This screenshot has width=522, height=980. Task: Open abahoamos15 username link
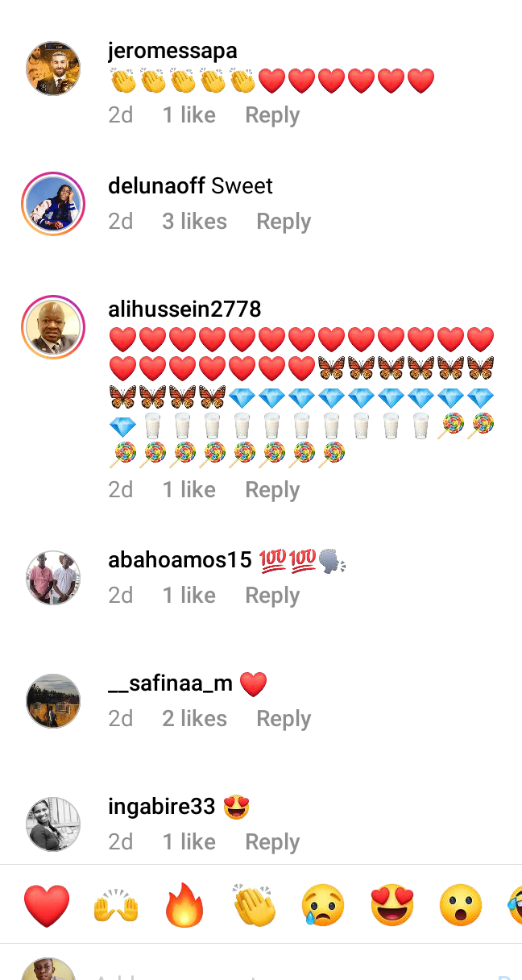[180, 559]
